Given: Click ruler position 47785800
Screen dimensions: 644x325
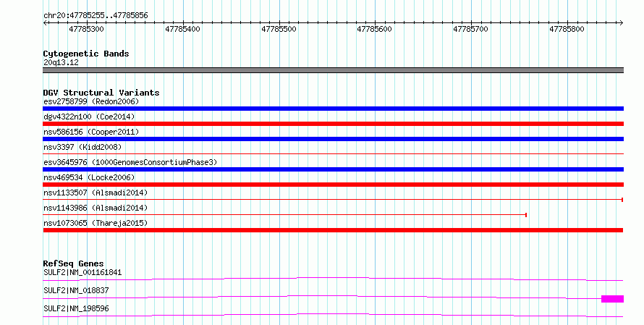Looking at the screenshot, I should coord(567,29).
